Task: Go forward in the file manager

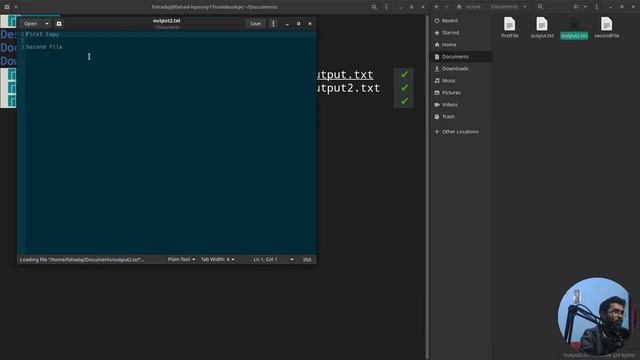Action: click(x=447, y=7)
